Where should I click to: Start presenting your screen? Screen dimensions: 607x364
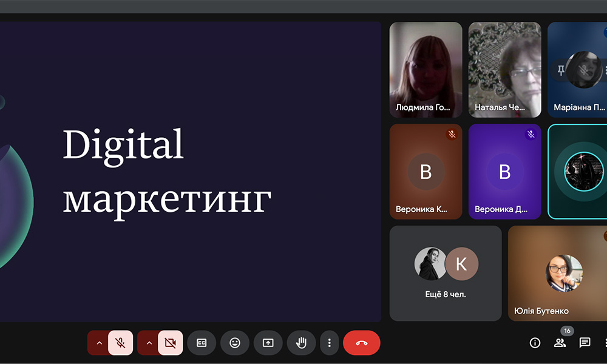[268, 343]
